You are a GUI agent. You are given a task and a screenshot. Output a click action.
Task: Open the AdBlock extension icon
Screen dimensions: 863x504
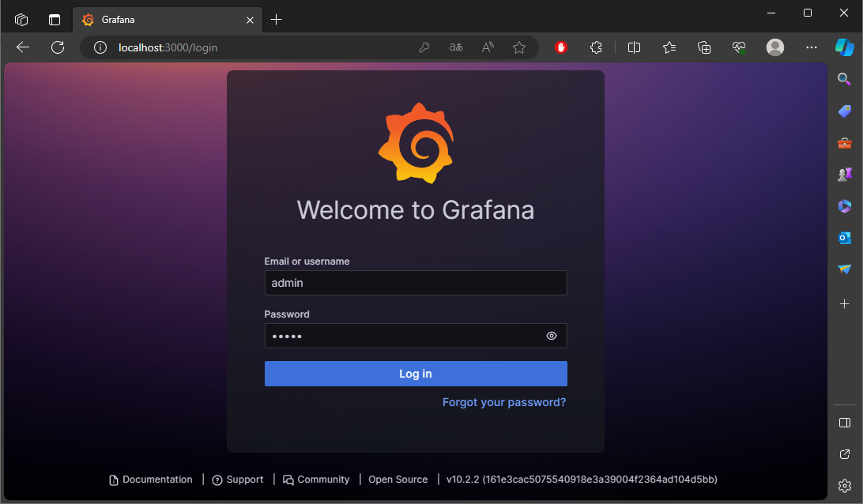[560, 47]
